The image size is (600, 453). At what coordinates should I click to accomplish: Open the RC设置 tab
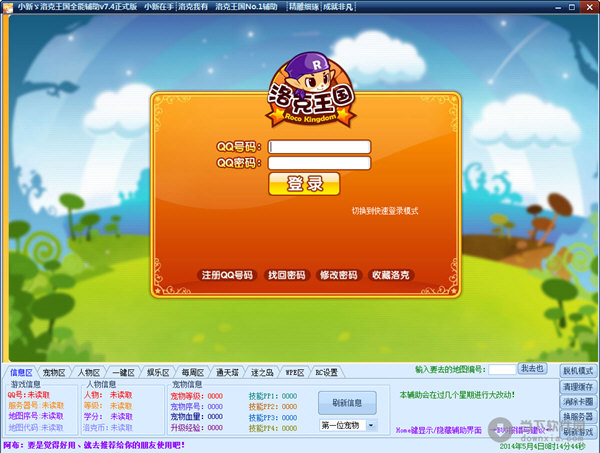pos(326,372)
